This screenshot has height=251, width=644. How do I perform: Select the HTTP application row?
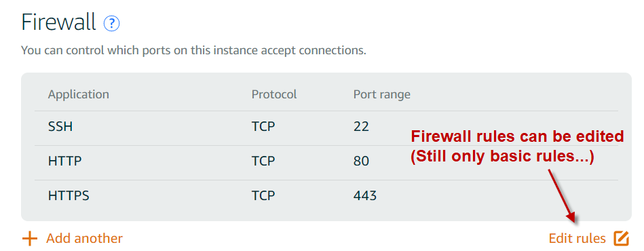pos(326,161)
